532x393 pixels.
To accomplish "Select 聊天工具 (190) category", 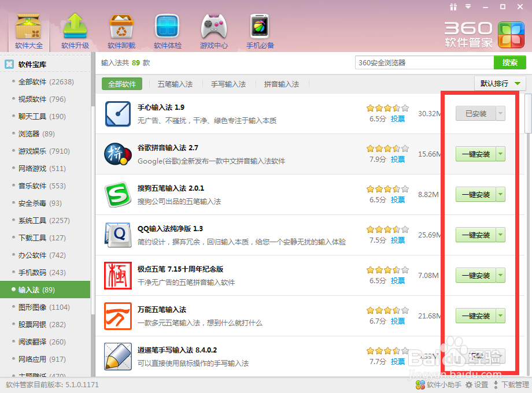I will (45, 116).
